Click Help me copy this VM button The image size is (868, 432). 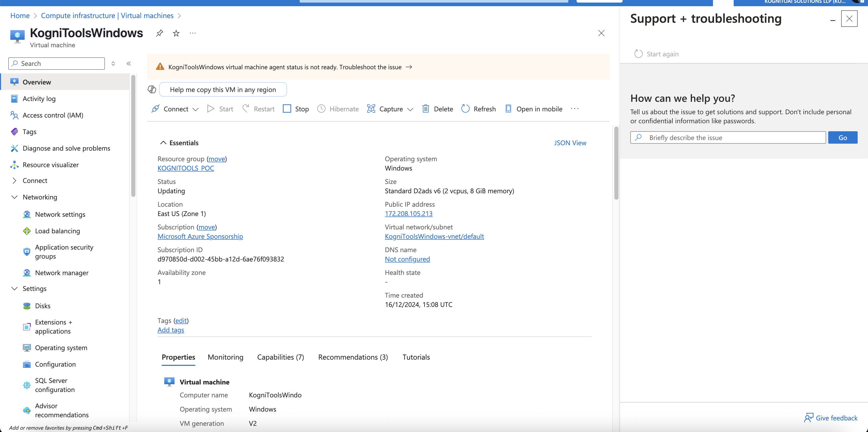(223, 89)
